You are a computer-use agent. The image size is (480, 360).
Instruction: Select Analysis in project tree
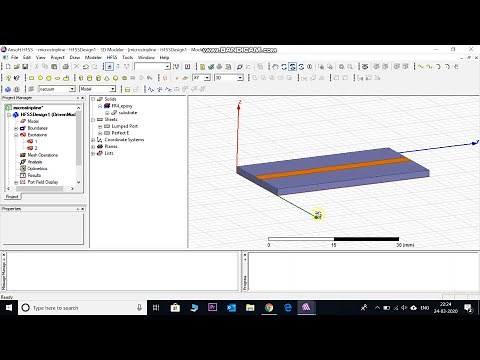pos(31,162)
